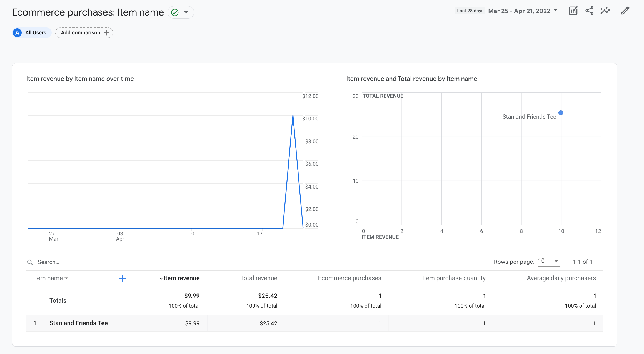Click the search bar in table
Screen dimensions: 644x354
pyautogui.click(x=78, y=262)
